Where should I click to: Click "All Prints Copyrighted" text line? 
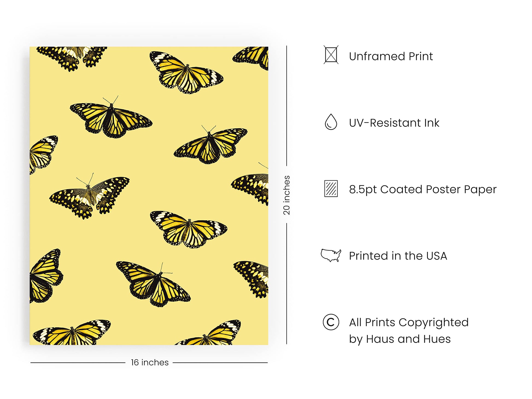pyautogui.click(x=409, y=322)
